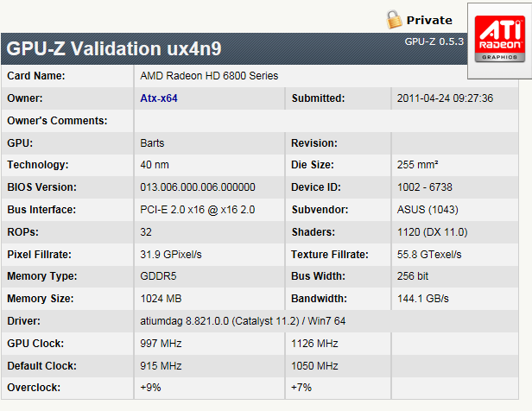Click the 144.1 GB/s bandwidth value
The width and height of the screenshot is (532, 411).
[423, 299]
